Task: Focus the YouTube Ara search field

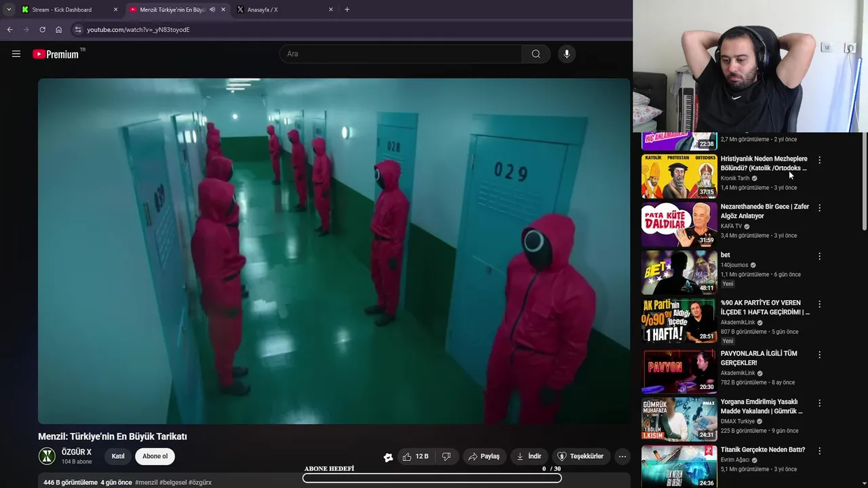Action: 400,54
